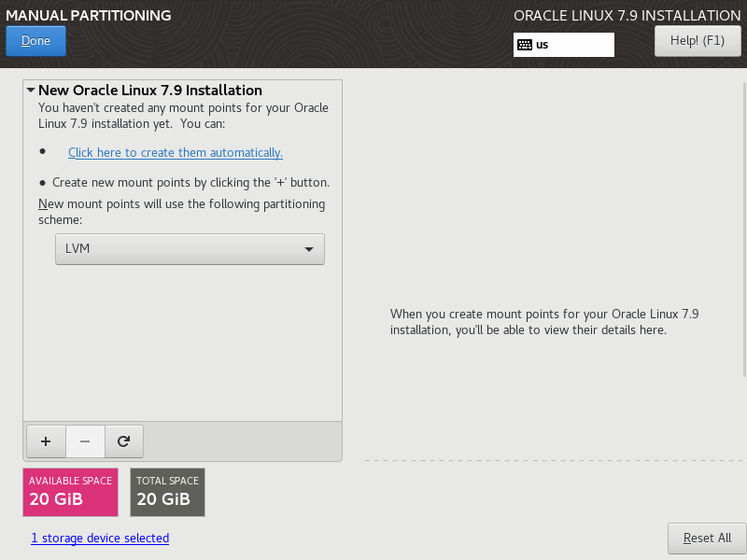Click the ORACLE LINUX 7.9 INSTALLATION title
The height and width of the screenshot is (560, 747).
click(x=627, y=15)
